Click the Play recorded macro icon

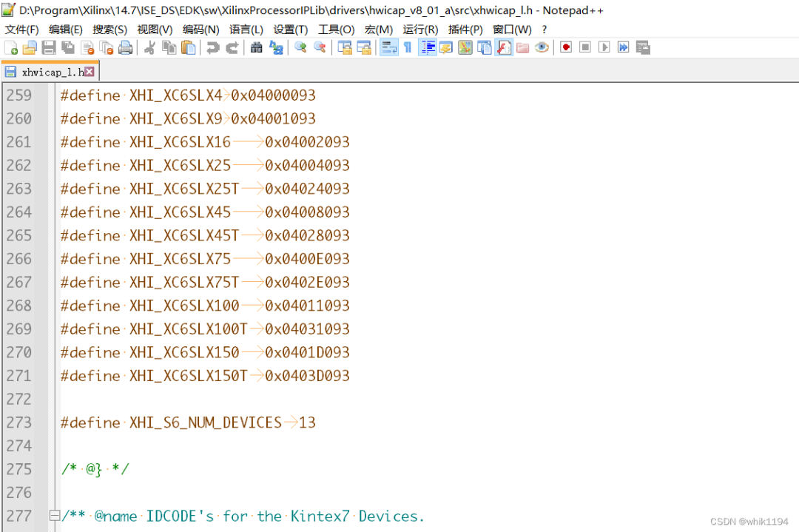tap(604, 48)
